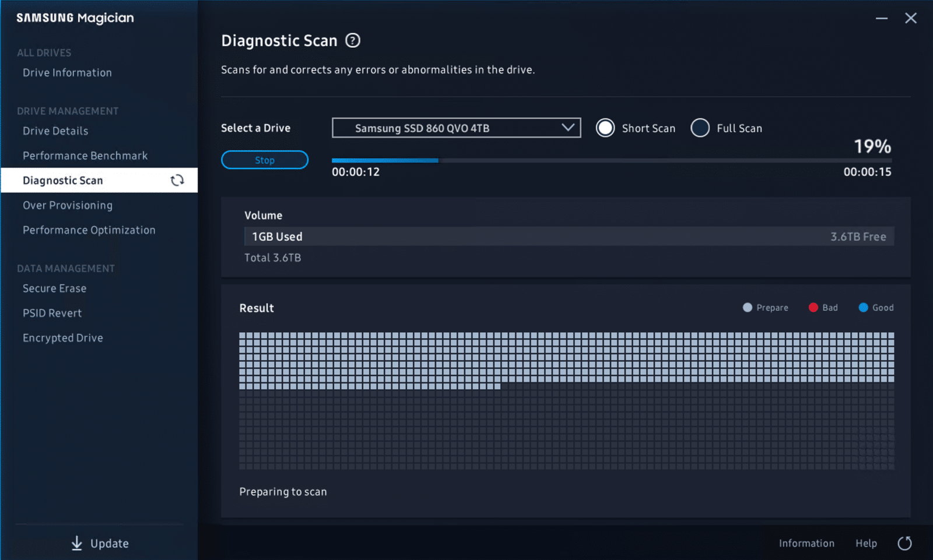Screen dimensions: 933x560
Task: Click the Good legend blue dot
Action: (864, 307)
